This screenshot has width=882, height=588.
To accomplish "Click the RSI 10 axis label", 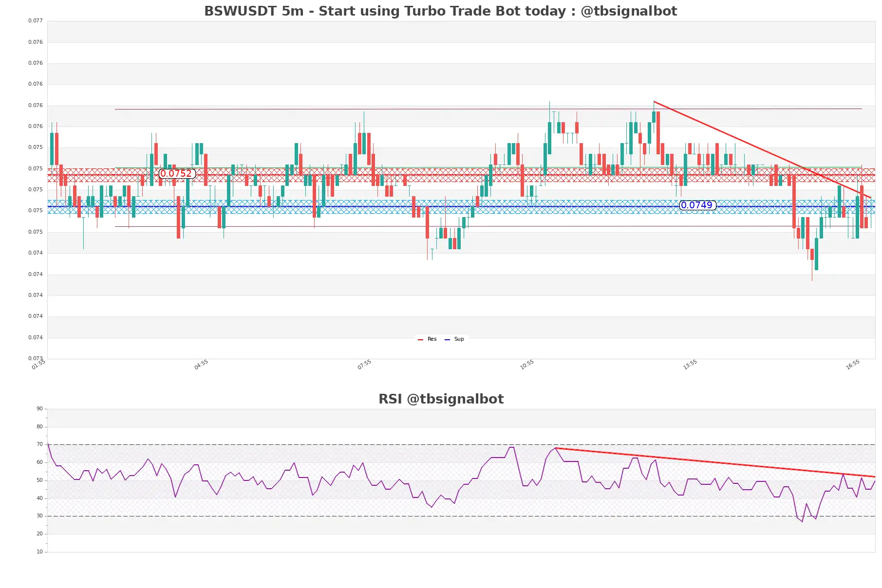I will [x=40, y=552].
